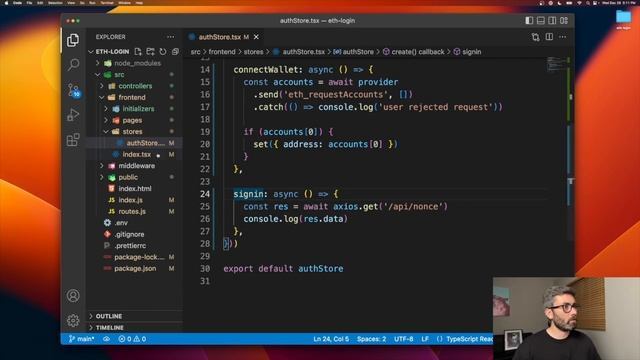Change indentation via Spaces: 2
This screenshot has width=640, height=360.
tap(371, 339)
